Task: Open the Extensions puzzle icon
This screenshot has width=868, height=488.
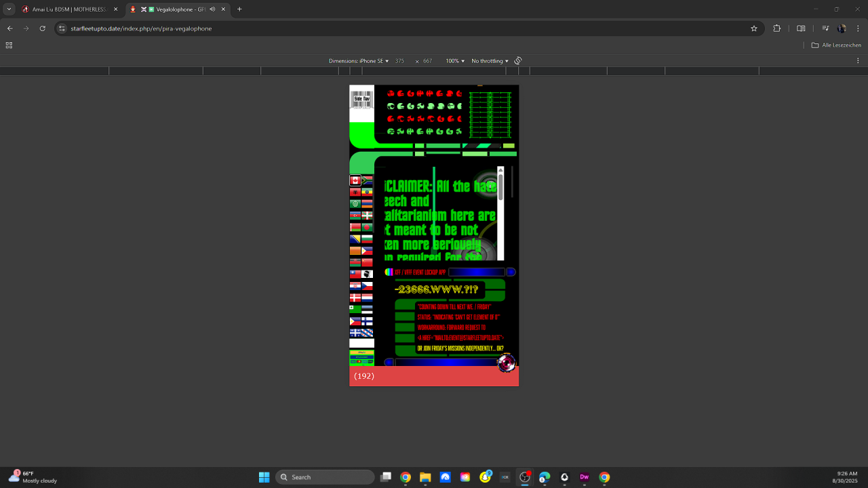Action: coord(777,28)
